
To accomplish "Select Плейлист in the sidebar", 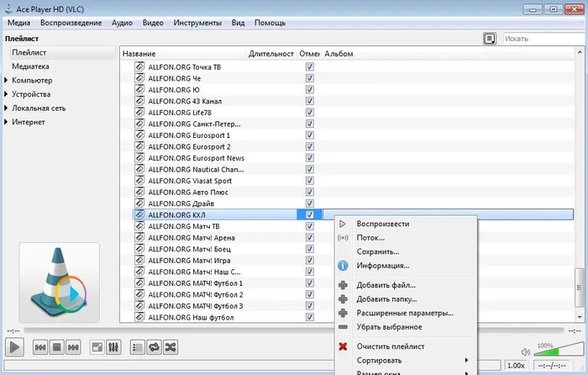I will [63, 53].
